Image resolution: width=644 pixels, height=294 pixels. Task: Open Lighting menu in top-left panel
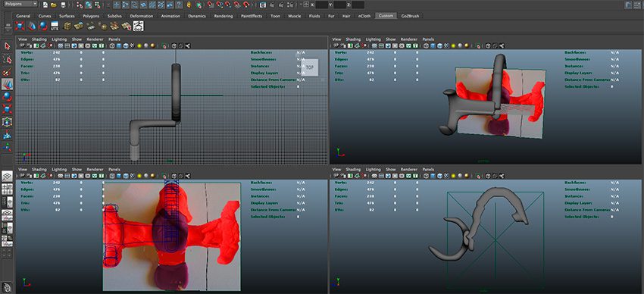pyautogui.click(x=59, y=39)
